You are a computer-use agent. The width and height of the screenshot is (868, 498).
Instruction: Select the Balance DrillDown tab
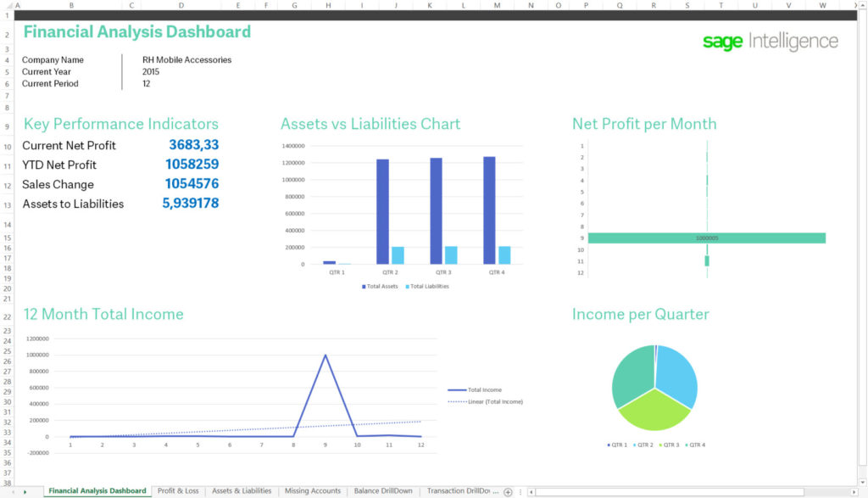[x=381, y=490]
